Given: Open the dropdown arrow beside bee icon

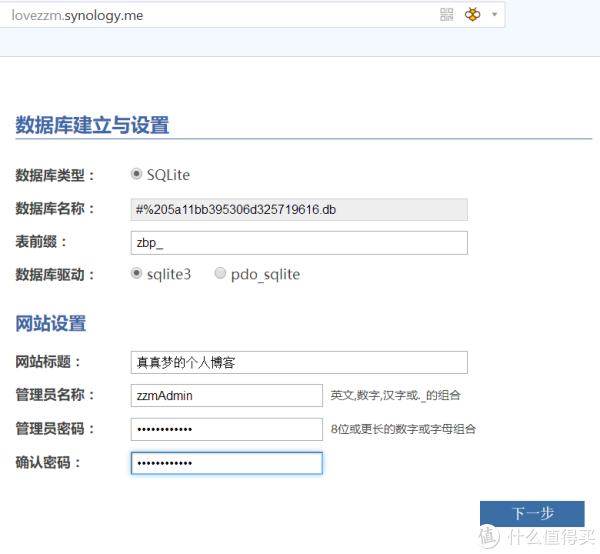Looking at the screenshot, I should coord(494,15).
